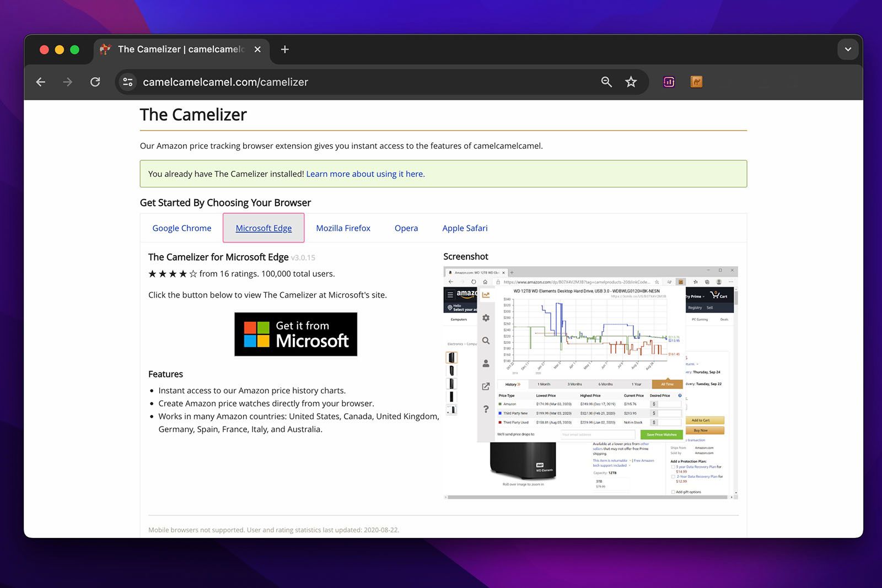Open a new browser tab
Image resolution: width=882 pixels, height=588 pixels.
point(285,50)
